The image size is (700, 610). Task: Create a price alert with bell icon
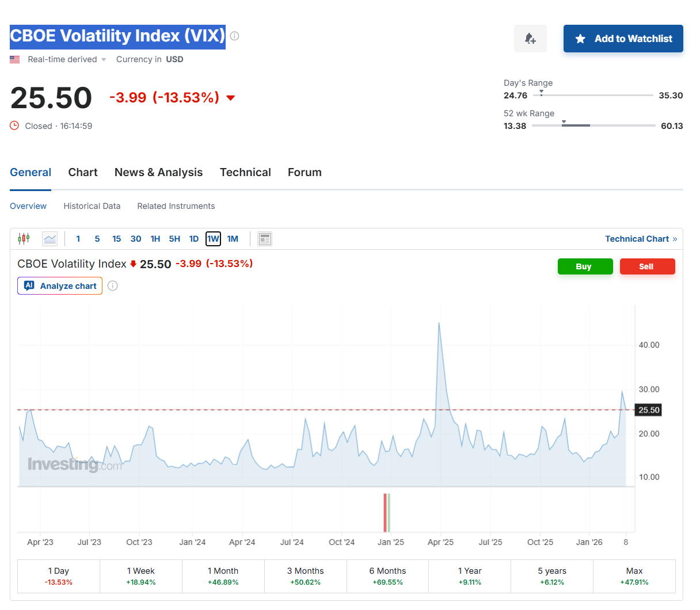[530, 39]
